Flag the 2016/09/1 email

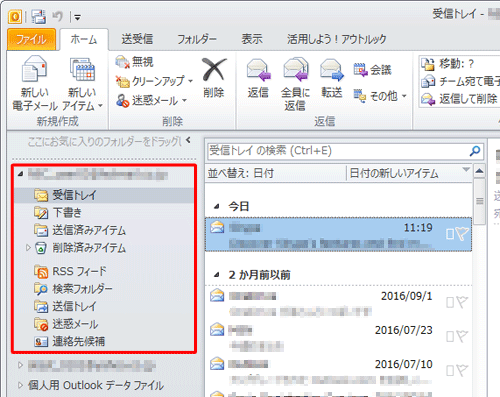click(462, 302)
